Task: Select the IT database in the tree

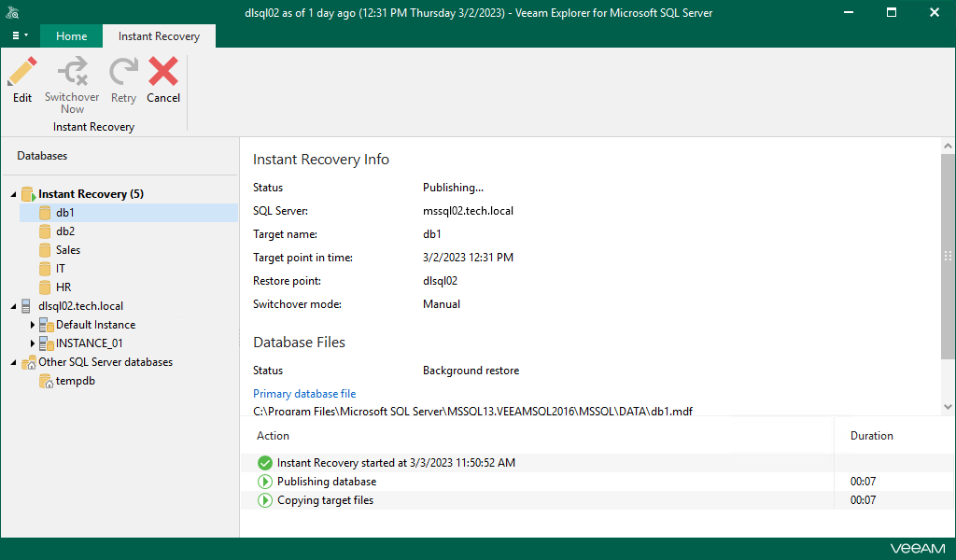Action: pos(60,269)
